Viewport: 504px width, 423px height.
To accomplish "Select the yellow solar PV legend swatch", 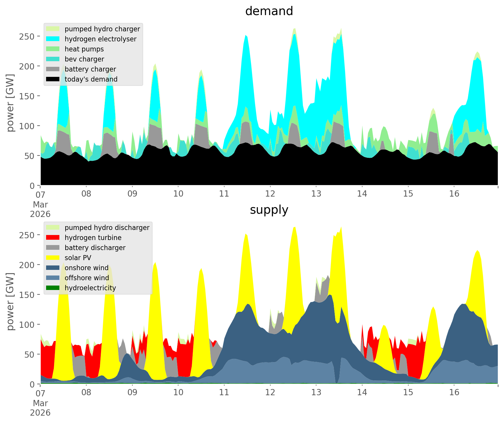I will pos(53,258).
